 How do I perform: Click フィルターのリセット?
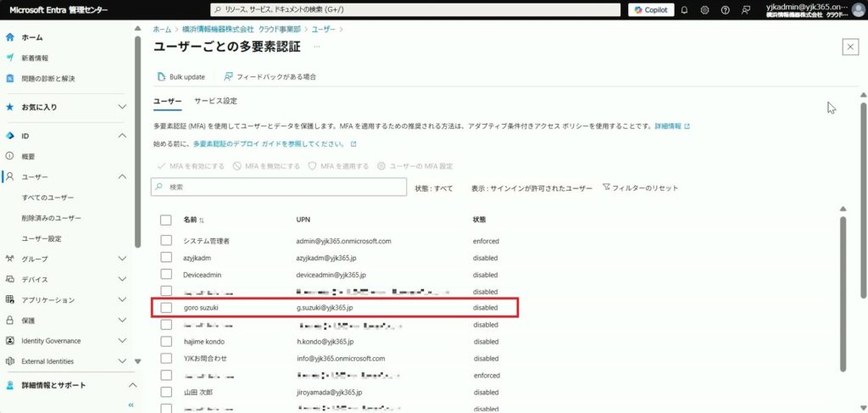(640, 188)
